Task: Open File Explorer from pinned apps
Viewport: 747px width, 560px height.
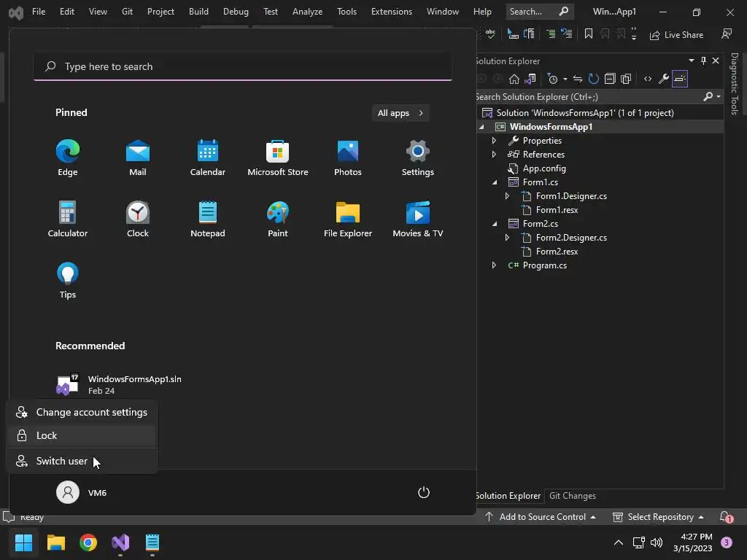Action: (348, 219)
